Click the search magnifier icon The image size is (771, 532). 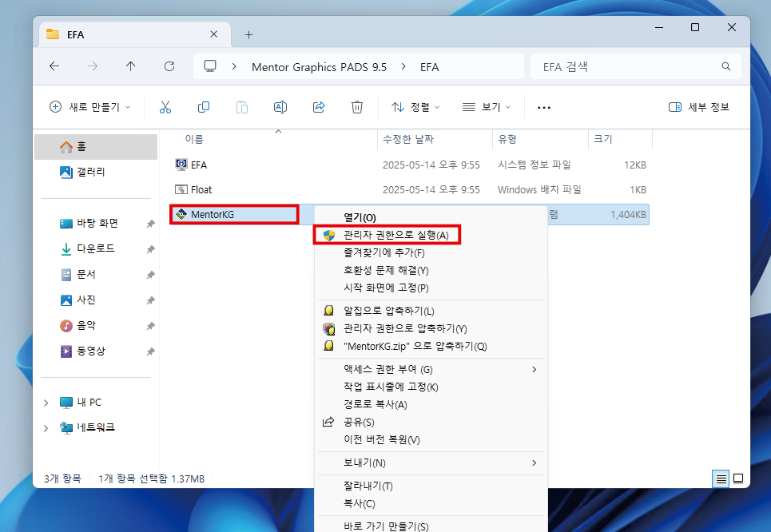pos(725,66)
